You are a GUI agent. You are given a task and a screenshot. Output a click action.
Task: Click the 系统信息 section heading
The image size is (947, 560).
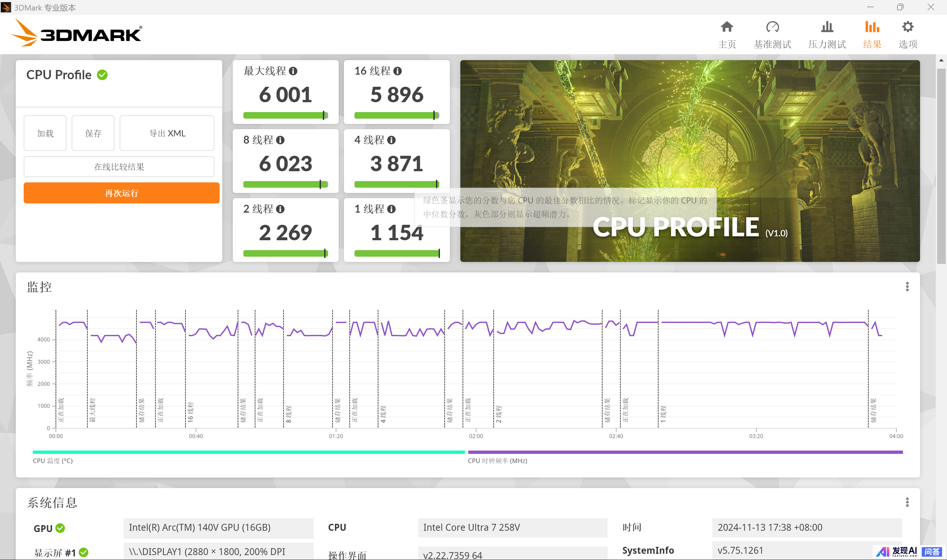coord(52,502)
